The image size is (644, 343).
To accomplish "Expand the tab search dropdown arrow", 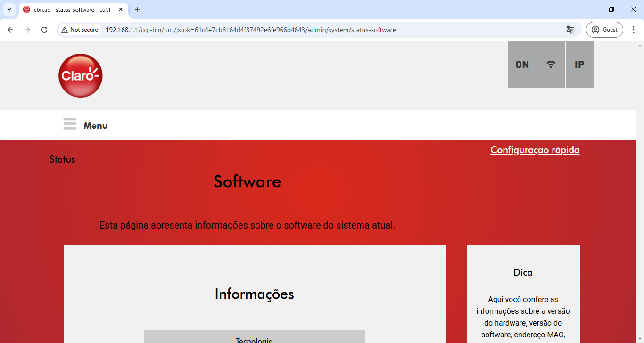I will [x=9, y=9].
